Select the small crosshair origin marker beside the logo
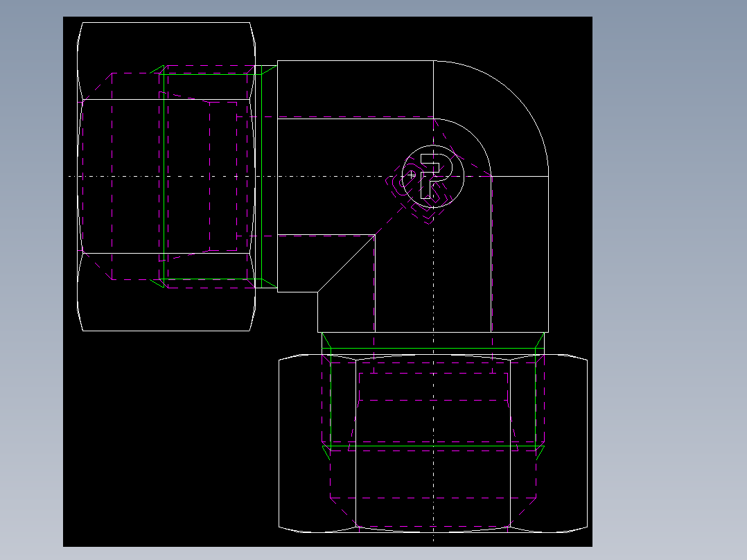This screenshot has height=560, width=747. point(412,175)
